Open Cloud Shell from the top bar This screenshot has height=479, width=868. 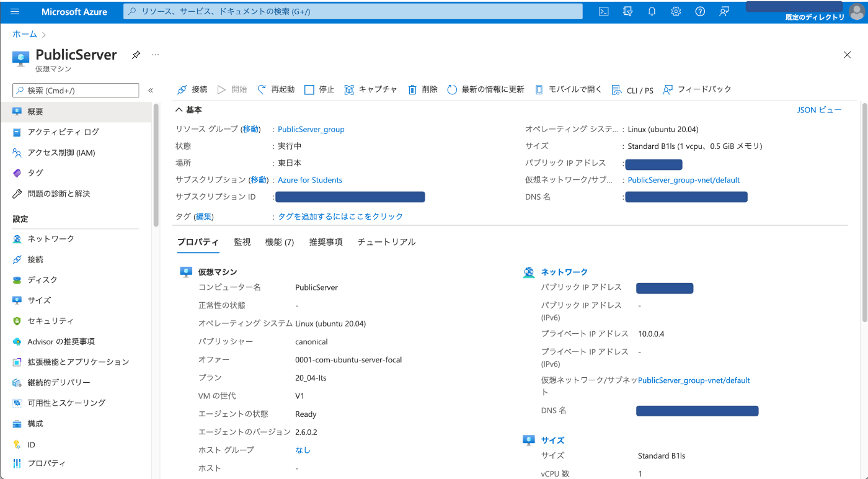click(603, 12)
